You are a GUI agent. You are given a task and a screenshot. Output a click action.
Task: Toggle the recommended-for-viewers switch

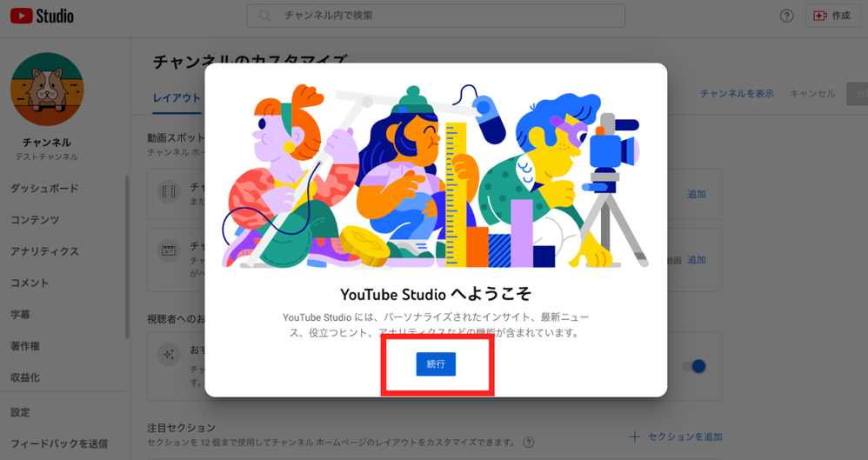pos(694,366)
